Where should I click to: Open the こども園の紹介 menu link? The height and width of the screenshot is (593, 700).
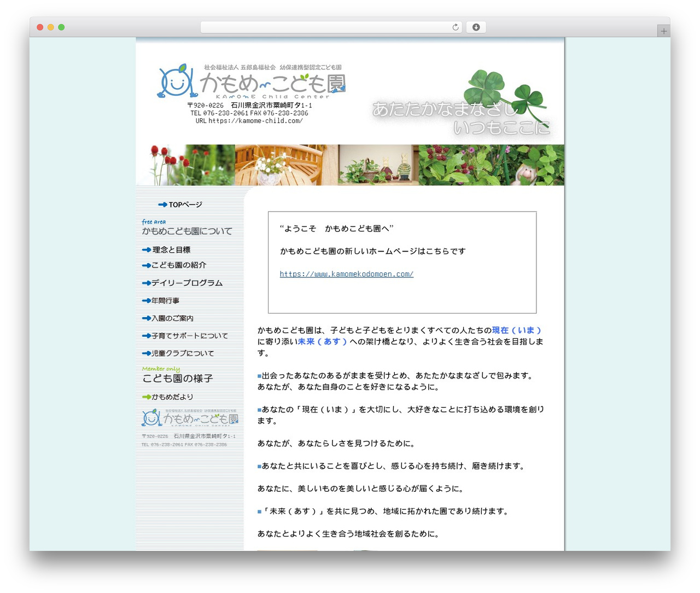tap(174, 265)
